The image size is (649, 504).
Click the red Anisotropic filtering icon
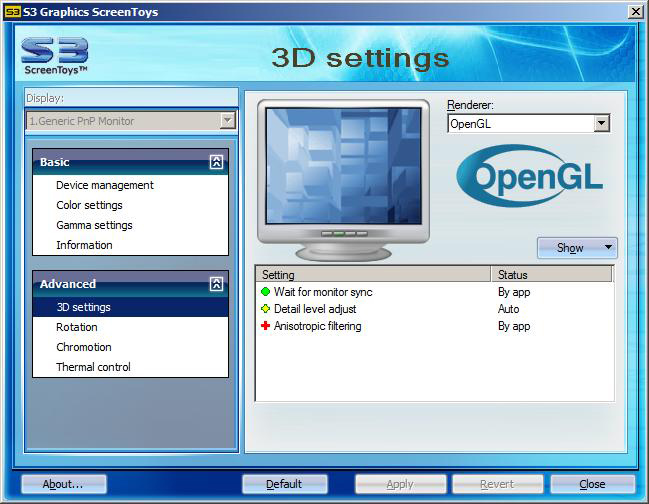266,326
